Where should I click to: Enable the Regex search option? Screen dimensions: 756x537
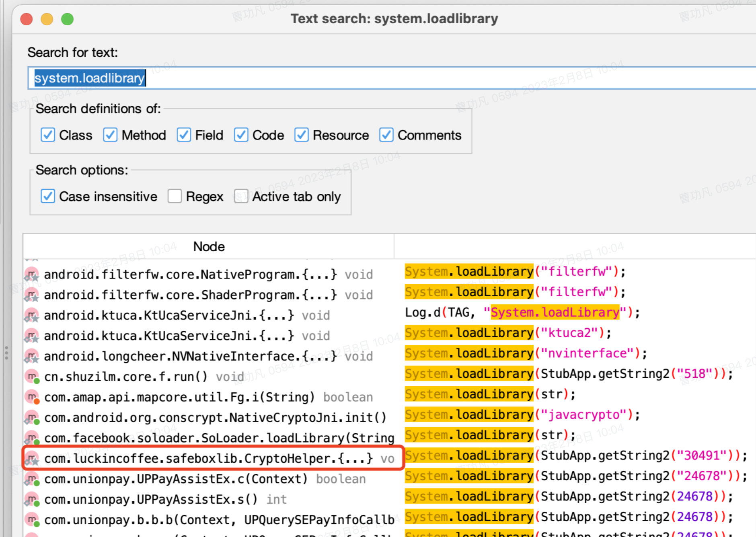tap(175, 197)
